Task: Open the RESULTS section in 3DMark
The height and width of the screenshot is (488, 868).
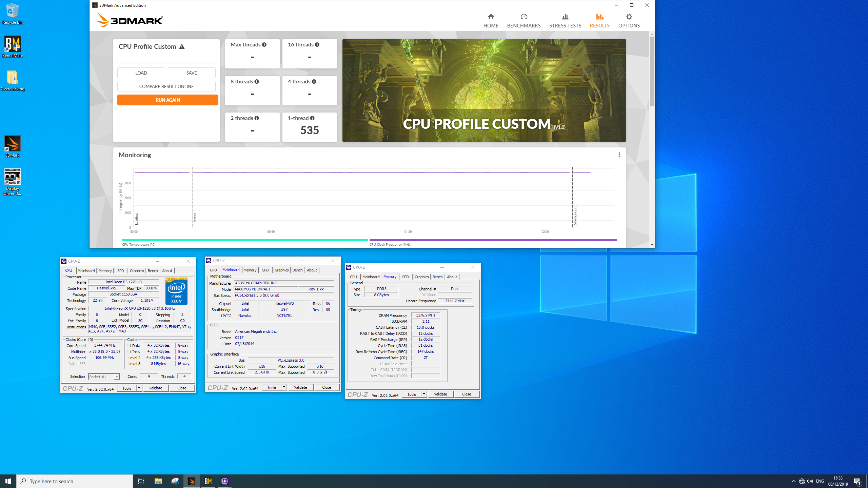Action: click(599, 21)
